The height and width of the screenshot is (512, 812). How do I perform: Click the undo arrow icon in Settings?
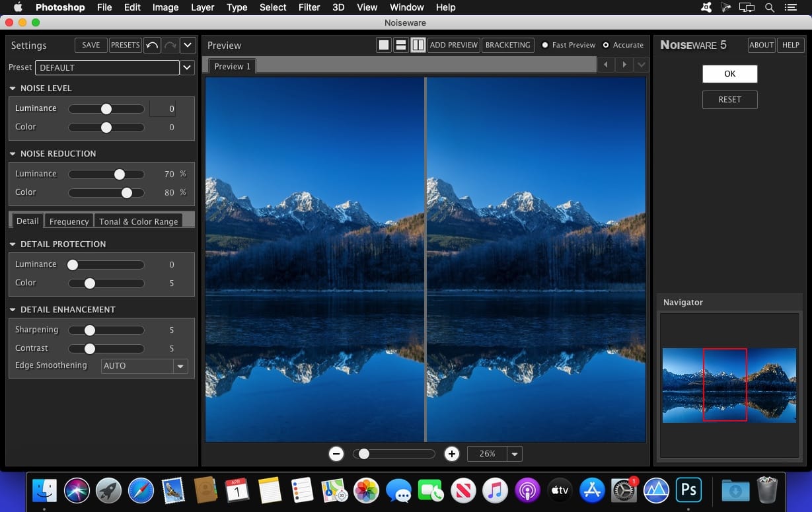coord(152,45)
